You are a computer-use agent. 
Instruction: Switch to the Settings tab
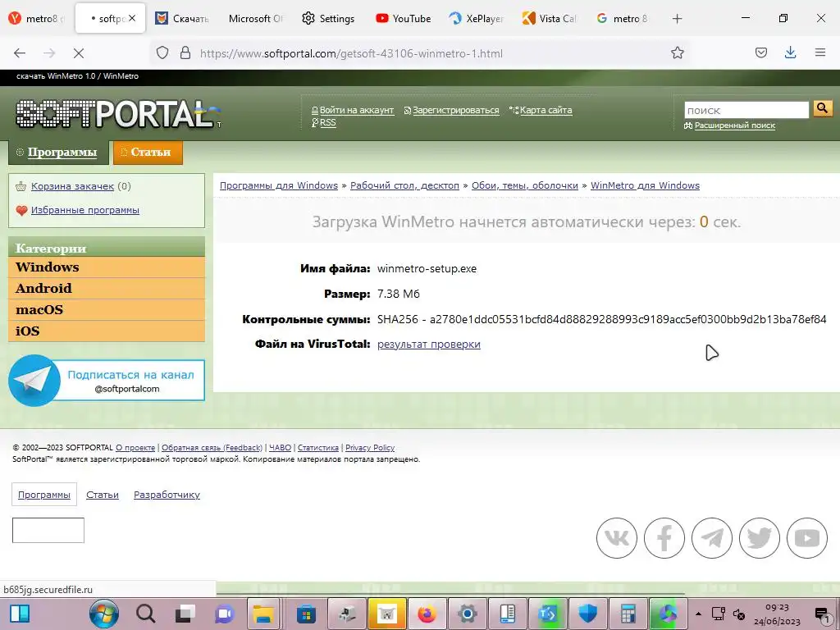pos(328,19)
